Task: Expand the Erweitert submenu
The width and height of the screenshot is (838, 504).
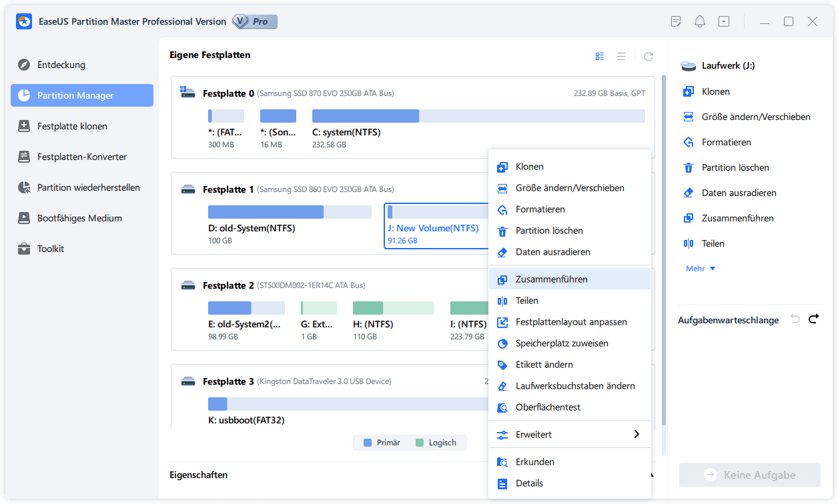Action: tap(570, 435)
